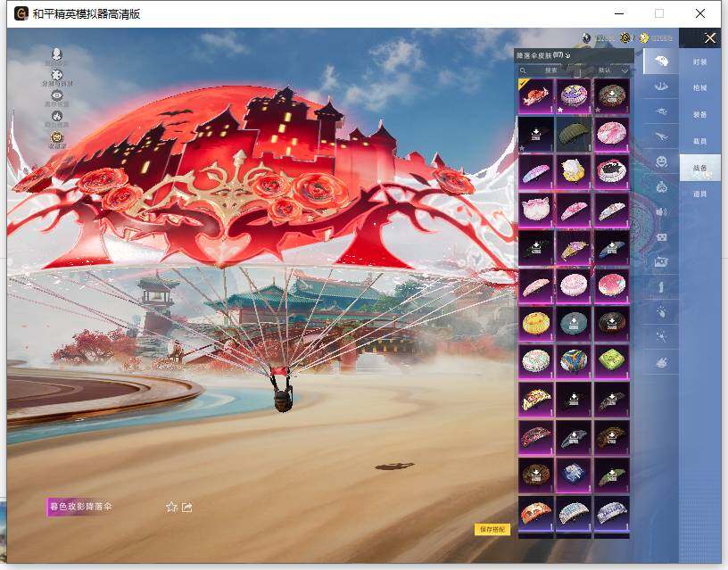
Task: Expand the parachute skin header arrow
Action: (568, 55)
